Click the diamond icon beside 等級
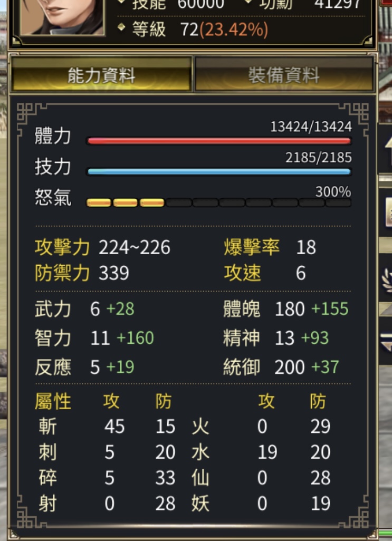 click(x=121, y=27)
